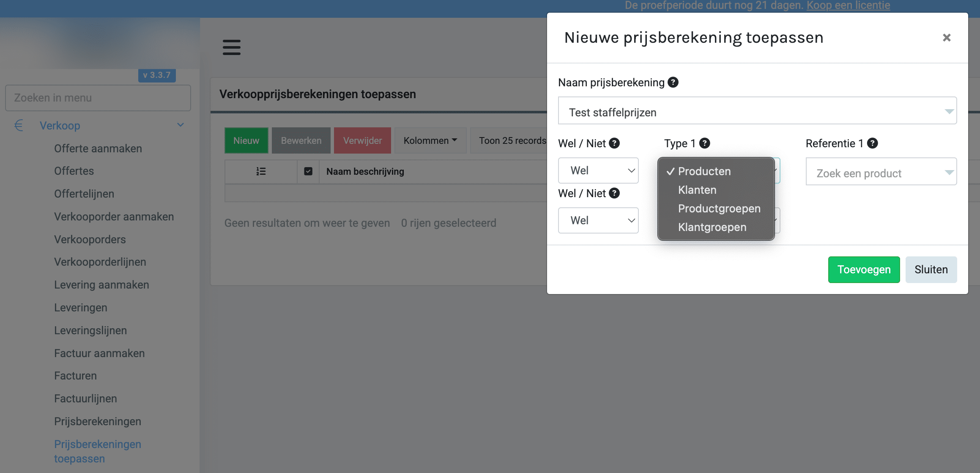The height and width of the screenshot is (473, 980).
Task: Open Prijsberekeningen in sidebar
Action: click(98, 421)
